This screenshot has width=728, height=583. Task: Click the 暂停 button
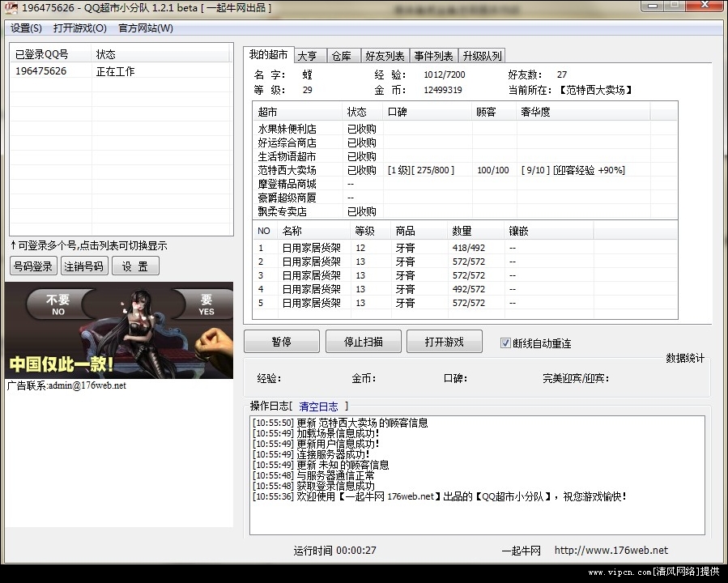(x=281, y=342)
